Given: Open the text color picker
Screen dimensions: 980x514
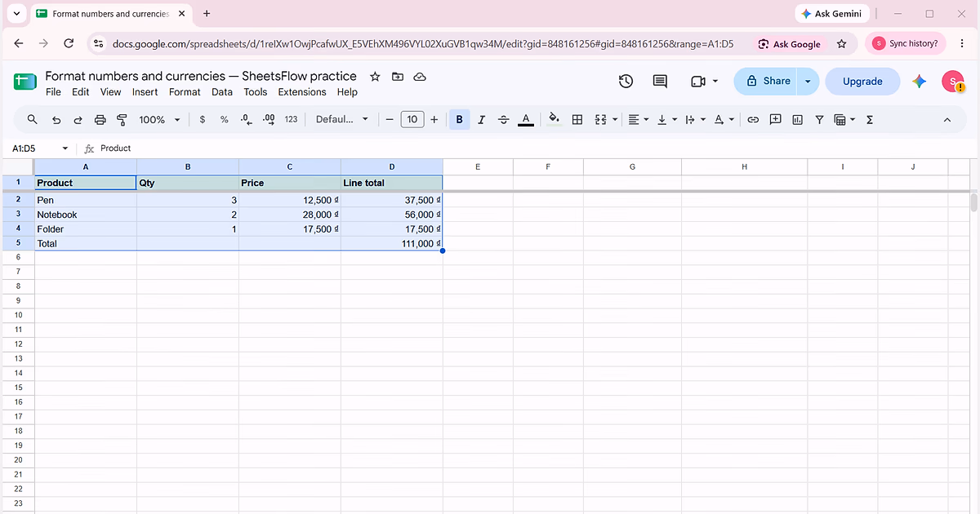Looking at the screenshot, I should pos(526,119).
